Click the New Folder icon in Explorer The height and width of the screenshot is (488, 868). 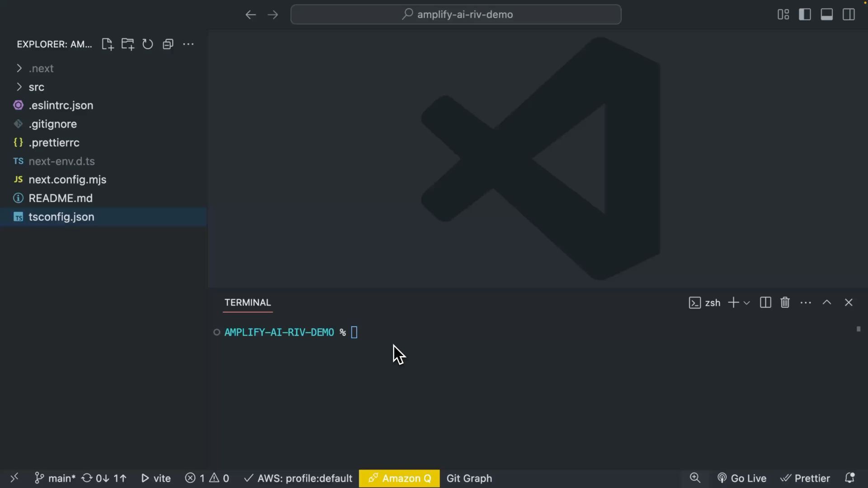pyautogui.click(x=127, y=44)
